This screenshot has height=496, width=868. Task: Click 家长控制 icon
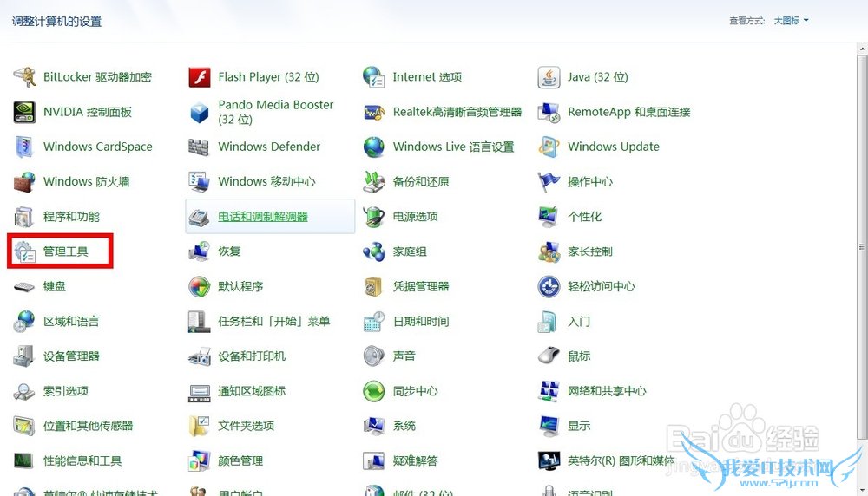click(x=549, y=251)
